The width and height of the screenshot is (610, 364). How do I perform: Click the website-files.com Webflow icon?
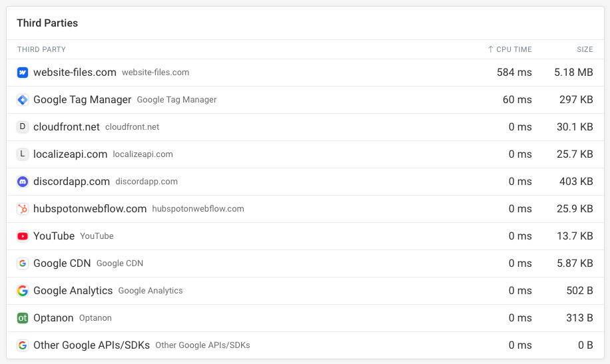click(23, 73)
